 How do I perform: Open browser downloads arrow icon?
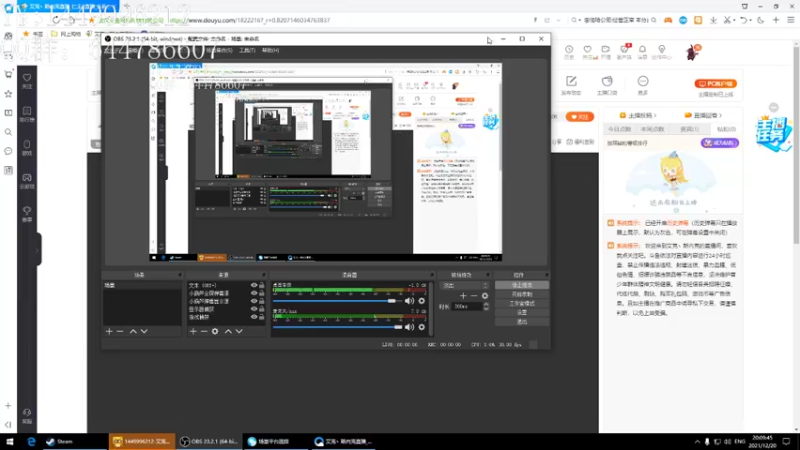point(713,20)
